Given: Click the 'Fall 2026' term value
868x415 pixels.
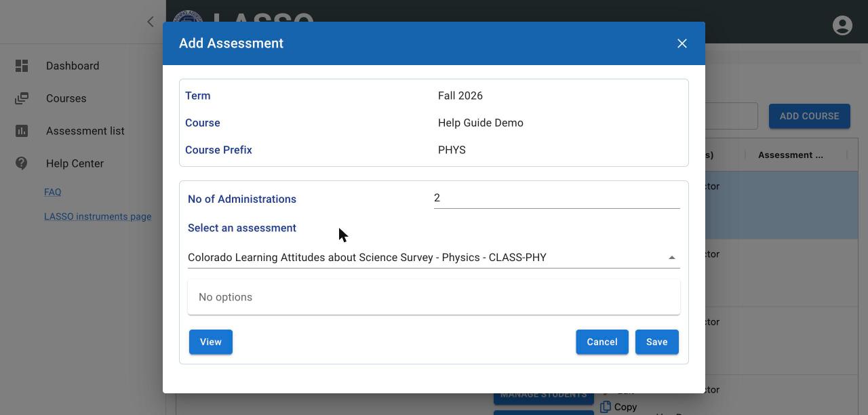Looking at the screenshot, I should [460, 96].
